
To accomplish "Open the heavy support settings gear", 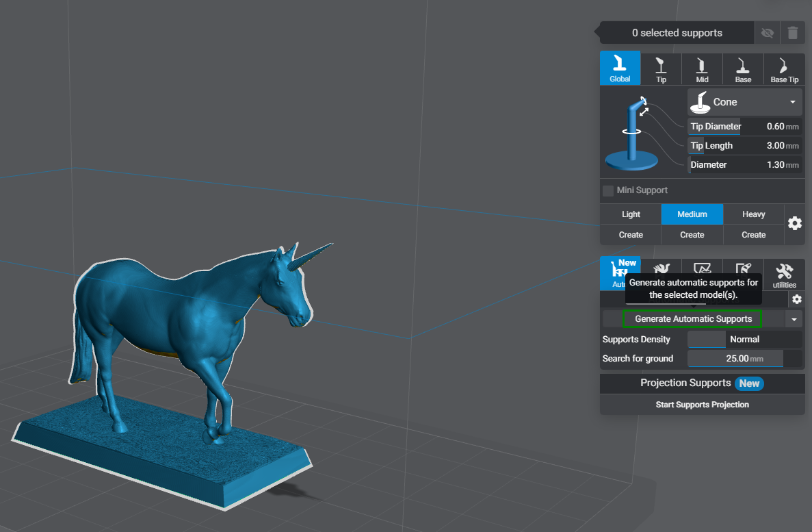I will (x=794, y=223).
